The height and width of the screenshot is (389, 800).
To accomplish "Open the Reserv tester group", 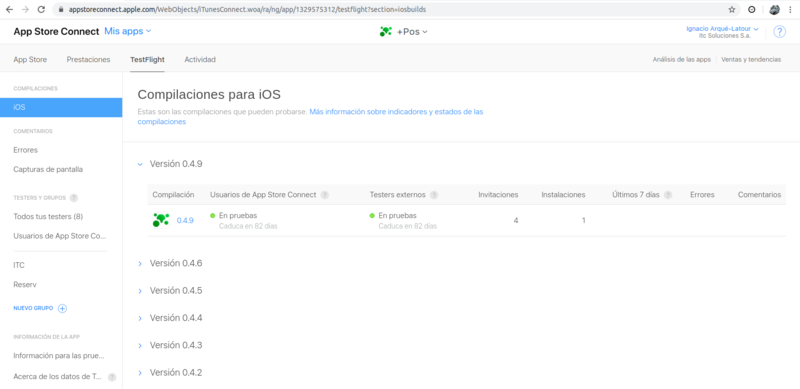I will pos(25,284).
